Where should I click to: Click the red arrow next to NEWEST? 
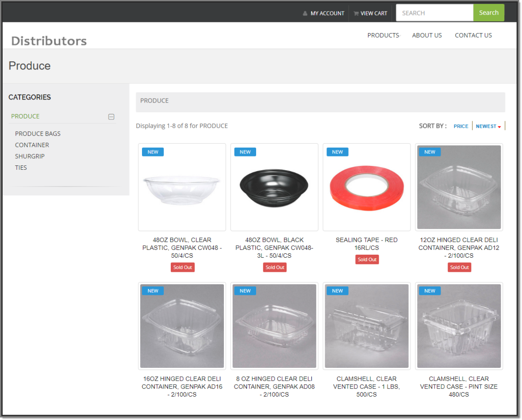coord(499,127)
